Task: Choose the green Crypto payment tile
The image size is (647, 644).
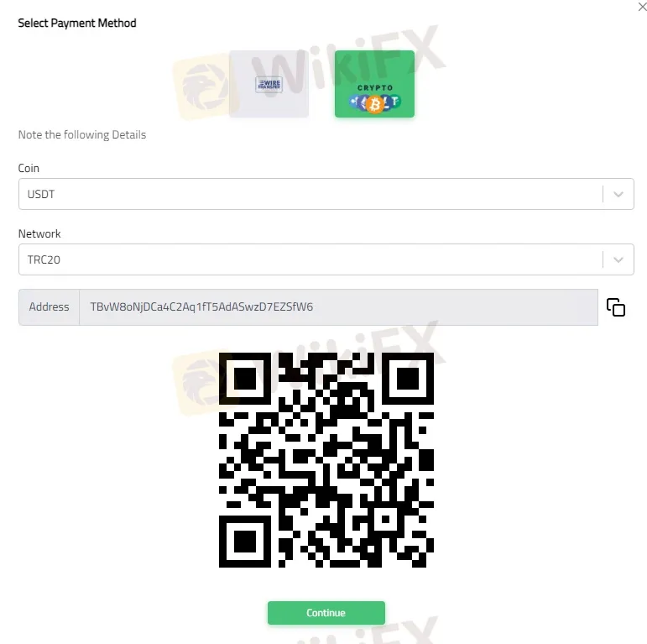Action: point(374,84)
